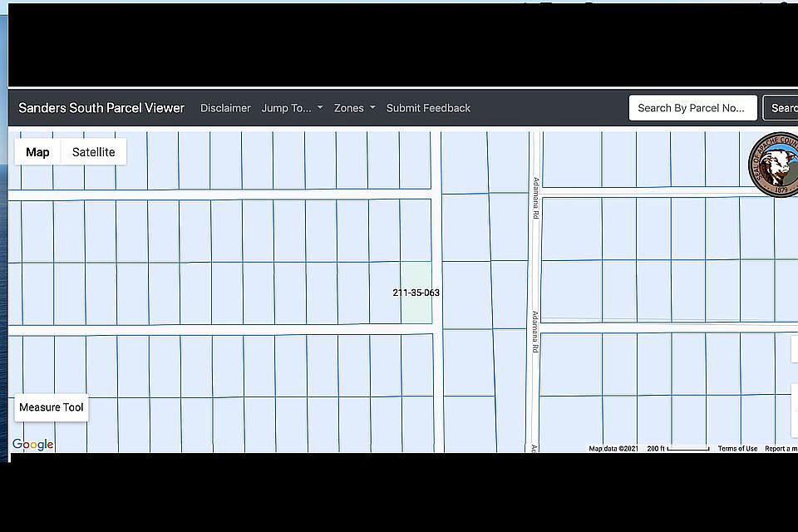Viewport: 798px width, 532px height.
Task: Click the Sanders South Parcel Viewer title
Action: (x=101, y=108)
